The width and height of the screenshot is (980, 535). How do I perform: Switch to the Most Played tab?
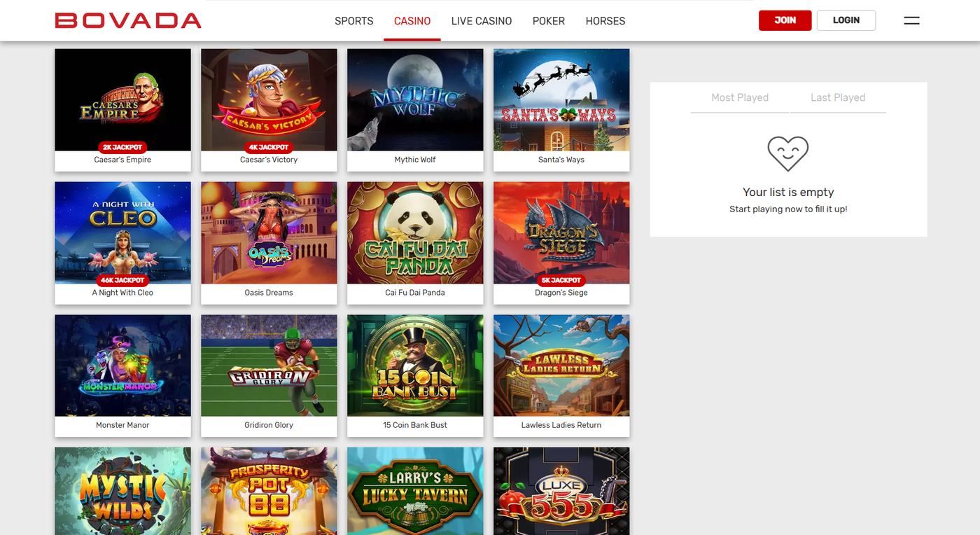coord(740,97)
